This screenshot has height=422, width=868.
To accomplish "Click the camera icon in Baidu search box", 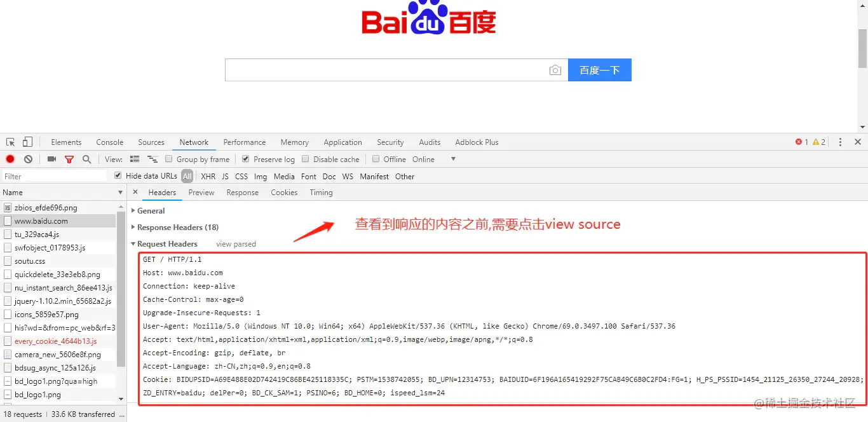I will [x=555, y=70].
